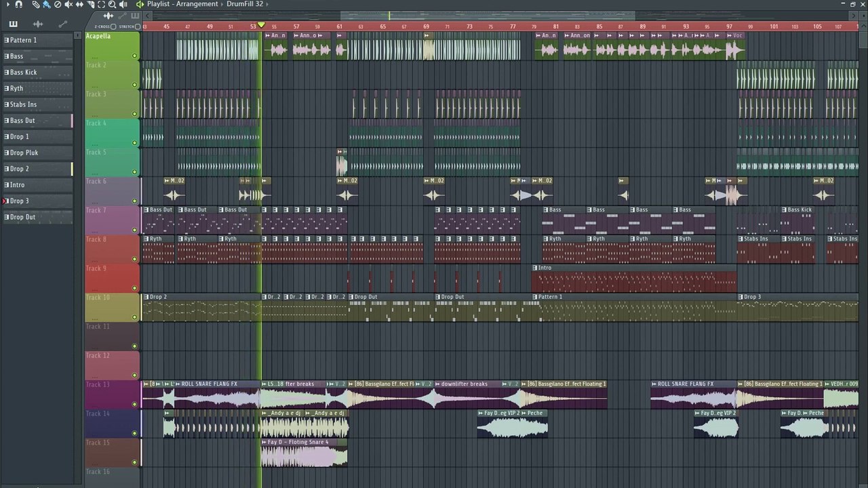Show automation clips via playlist header icon
This screenshot has height=488, width=868.
(x=122, y=16)
